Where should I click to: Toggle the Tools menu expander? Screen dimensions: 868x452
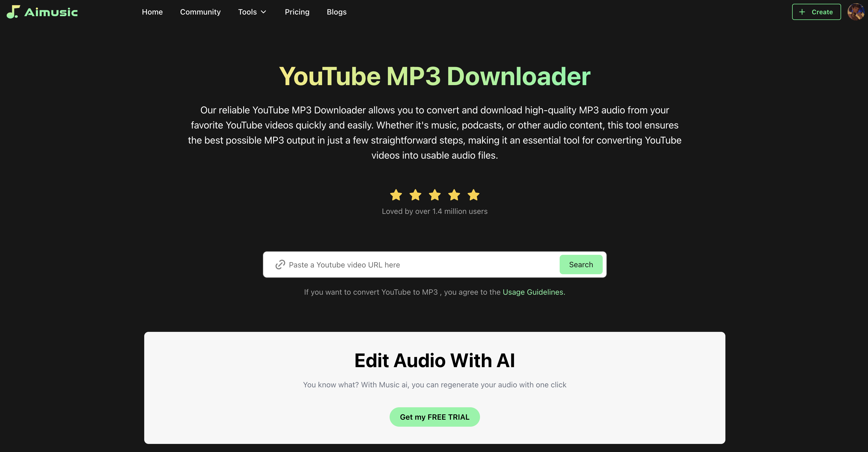tap(263, 12)
